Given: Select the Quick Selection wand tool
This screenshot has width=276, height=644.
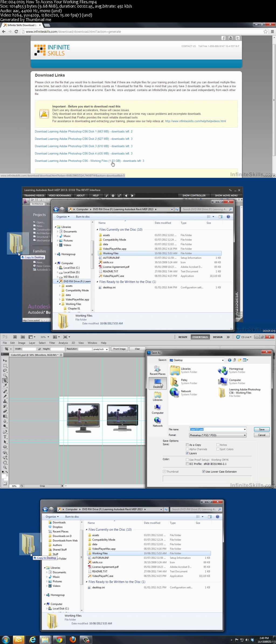Looking at the screenshot, I should point(5,375).
